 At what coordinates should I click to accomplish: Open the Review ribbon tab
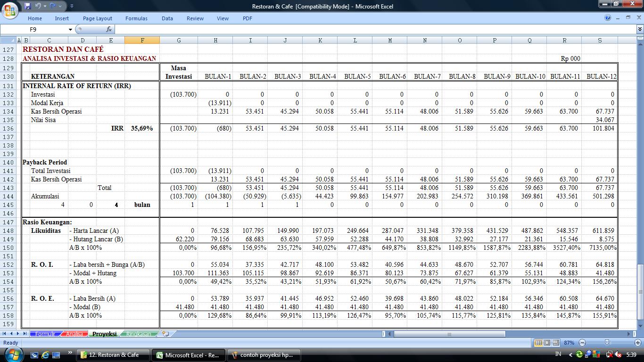pyautogui.click(x=195, y=18)
